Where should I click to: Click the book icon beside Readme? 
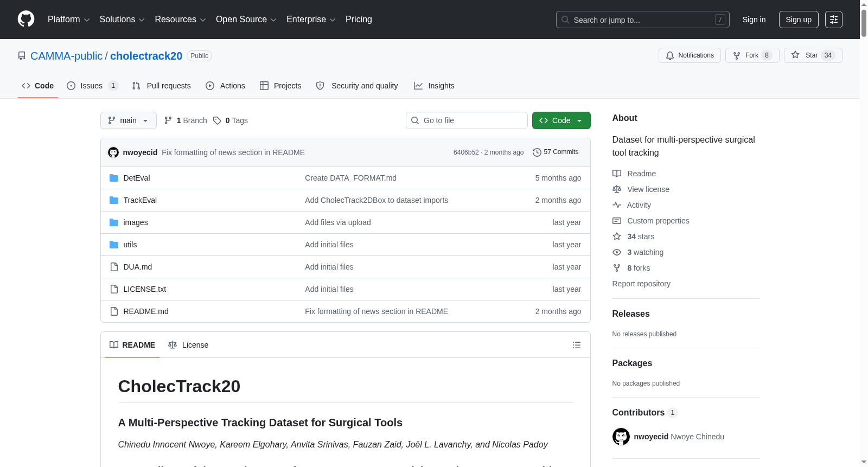coord(617,174)
